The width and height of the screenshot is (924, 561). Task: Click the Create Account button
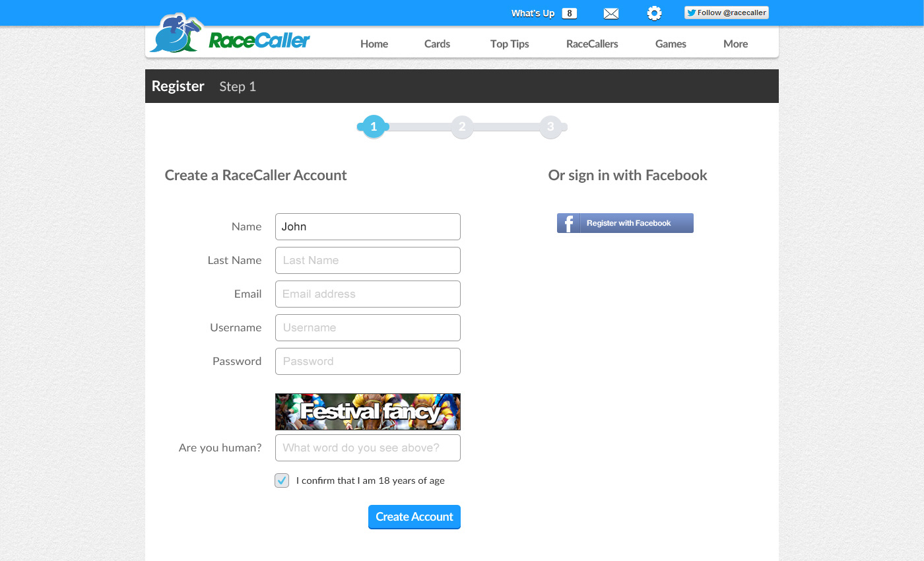click(x=414, y=517)
